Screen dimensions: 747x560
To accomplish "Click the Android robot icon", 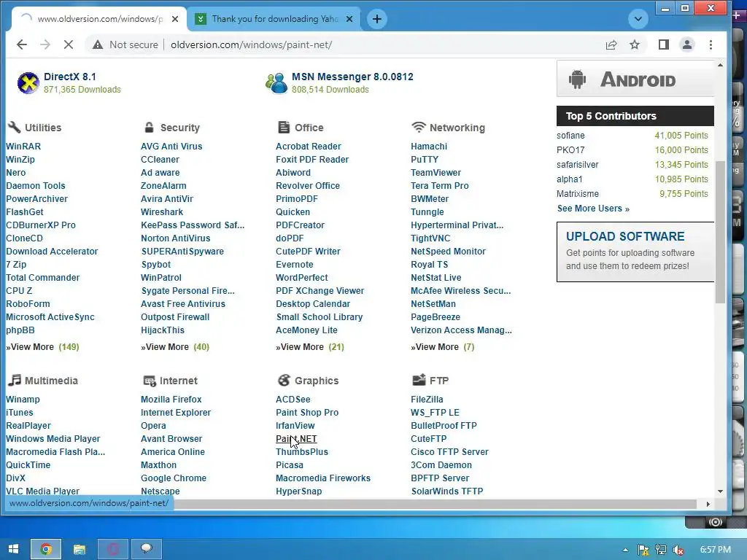I will (577, 79).
